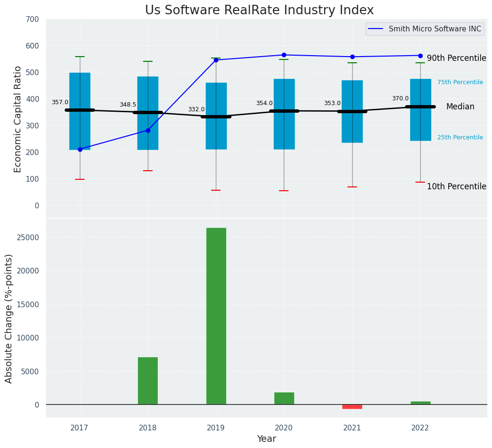Select the 10th Percentile annotation
The width and height of the screenshot is (492, 448).
tap(456, 187)
